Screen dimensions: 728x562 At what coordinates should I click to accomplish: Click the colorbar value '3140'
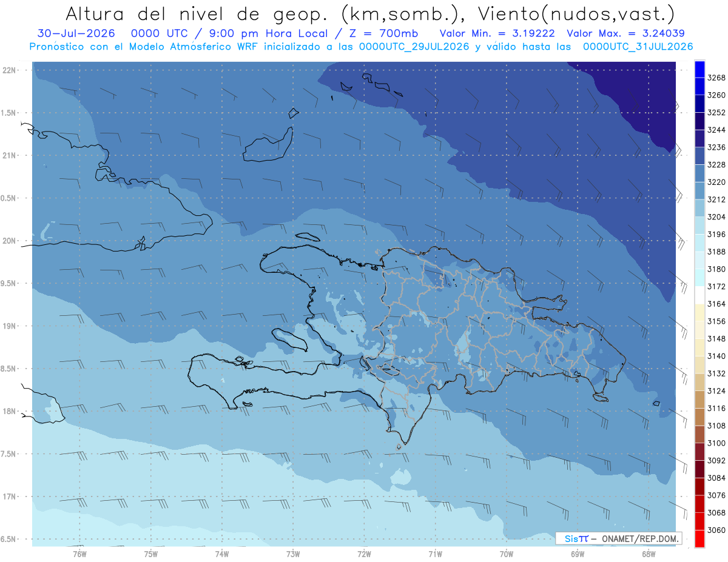[x=716, y=356]
